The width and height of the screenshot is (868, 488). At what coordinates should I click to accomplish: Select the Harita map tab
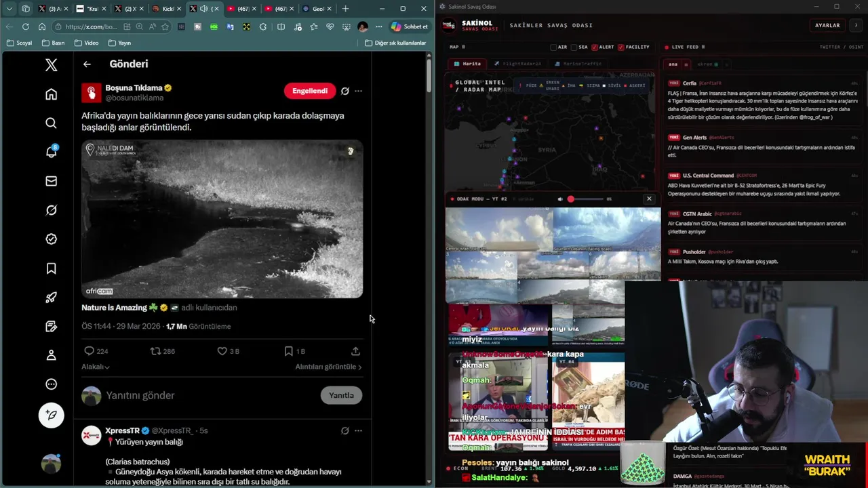[x=467, y=64]
